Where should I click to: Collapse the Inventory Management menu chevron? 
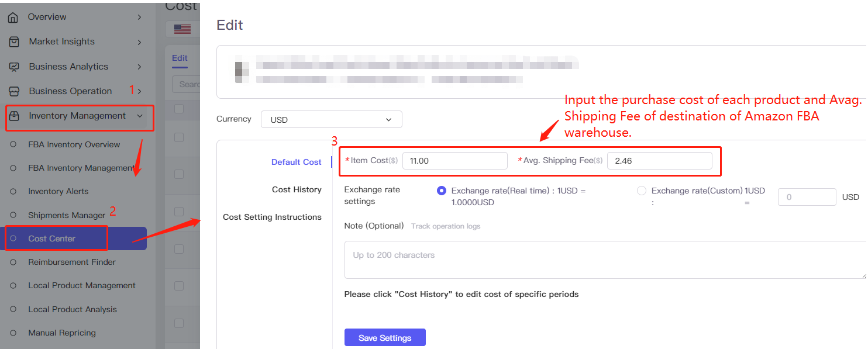[x=140, y=116]
